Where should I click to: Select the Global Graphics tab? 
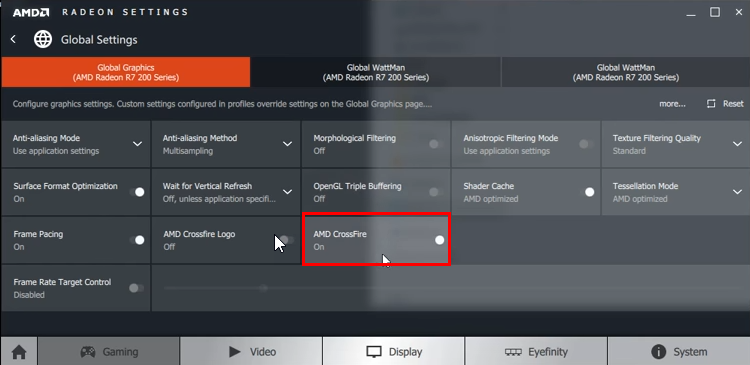[x=126, y=72]
